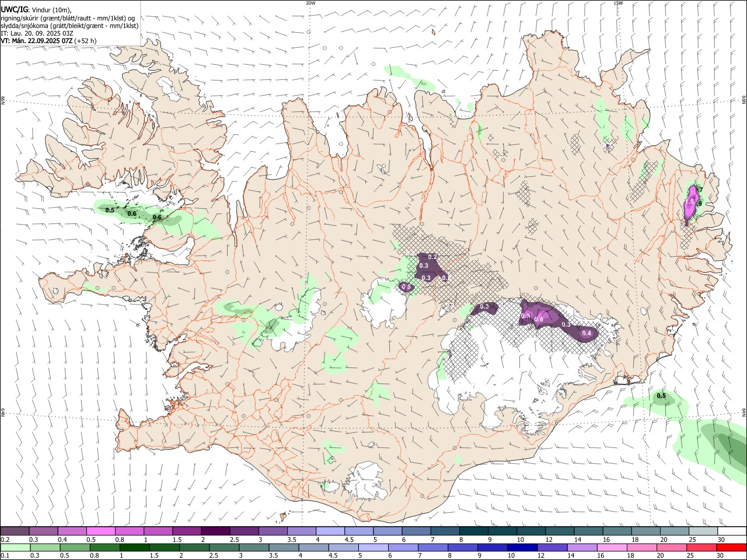Click the red-pink swatch between 25 and 30 in the bottom row

click(x=702, y=547)
